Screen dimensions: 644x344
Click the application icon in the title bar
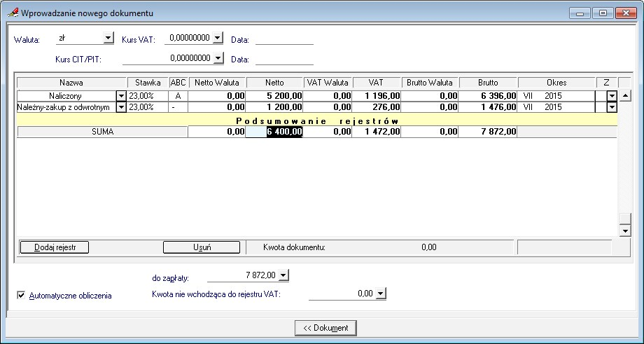[12, 13]
